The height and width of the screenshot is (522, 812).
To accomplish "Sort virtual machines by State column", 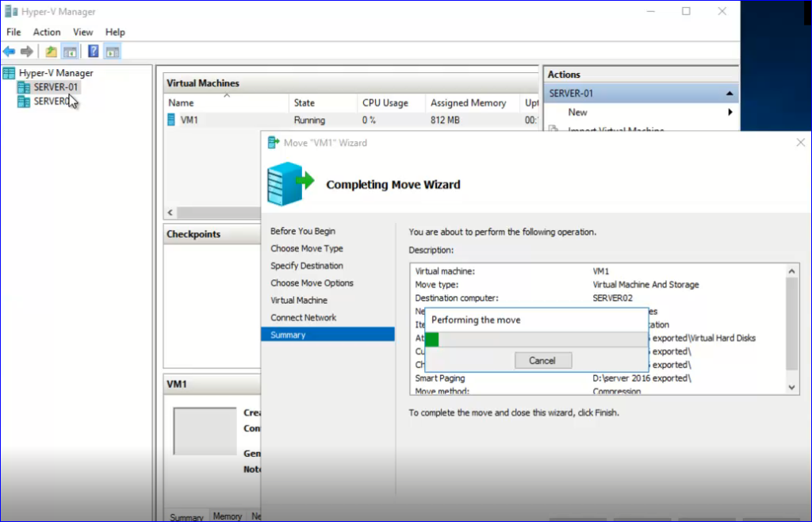I will click(x=323, y=102).
